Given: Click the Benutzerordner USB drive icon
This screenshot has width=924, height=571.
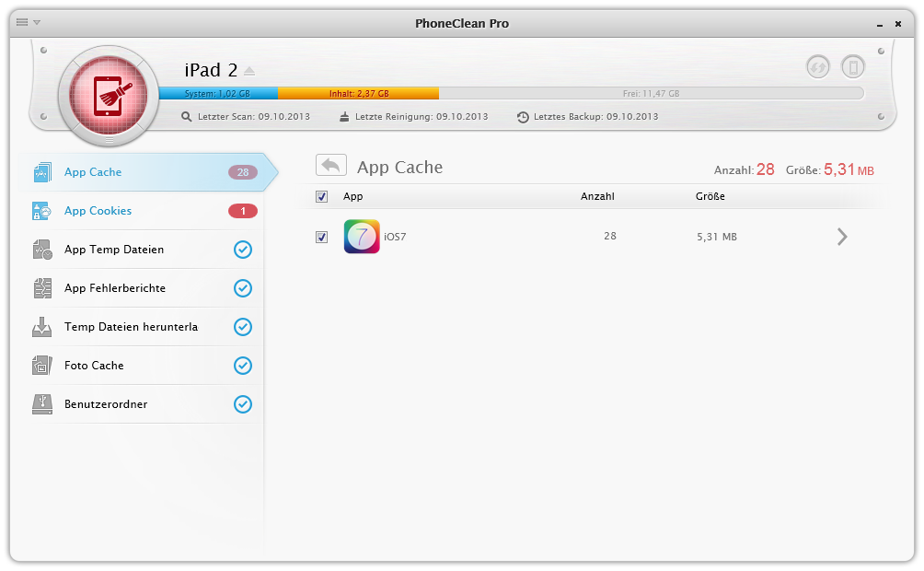Looking at the screenshot, I should coord(41,404).
